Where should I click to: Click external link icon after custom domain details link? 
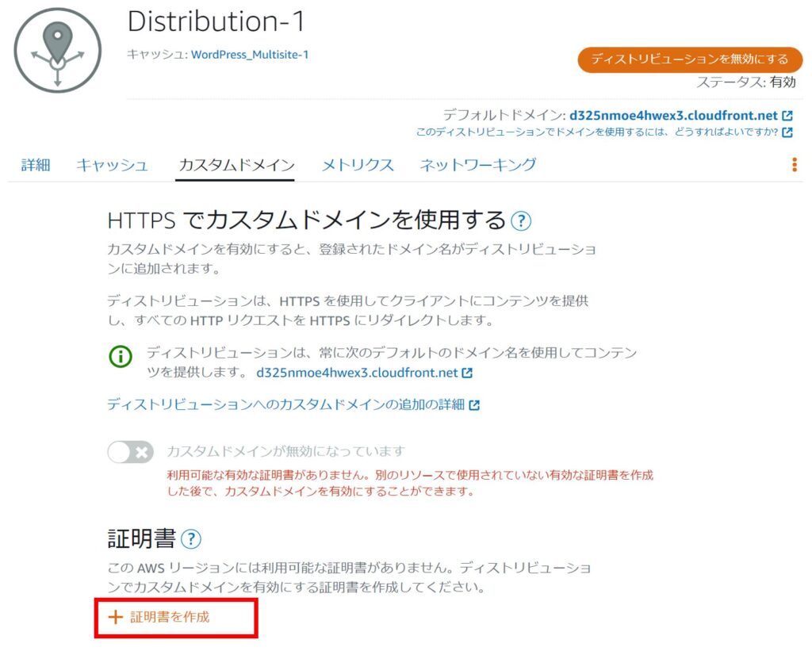coord(474,405)
